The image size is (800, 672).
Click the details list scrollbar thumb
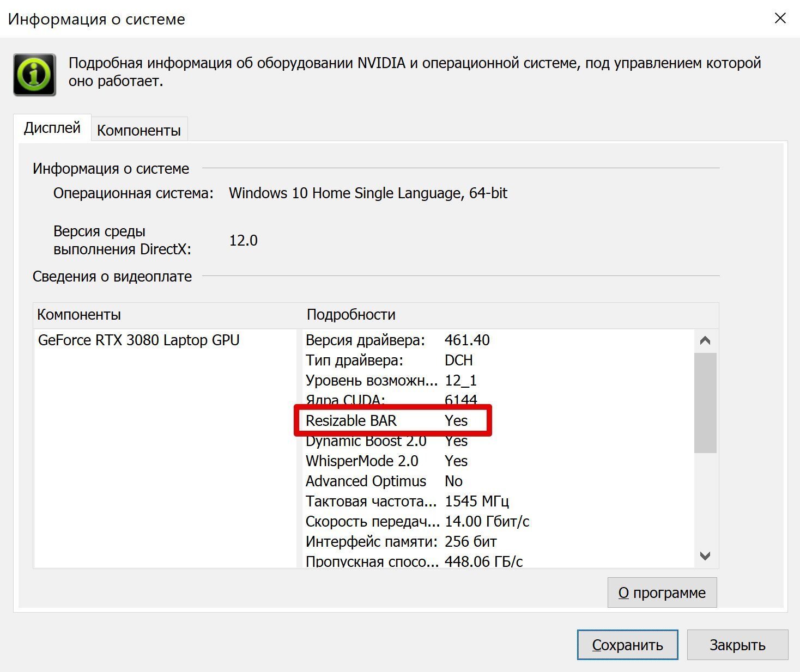coord(705,402)
